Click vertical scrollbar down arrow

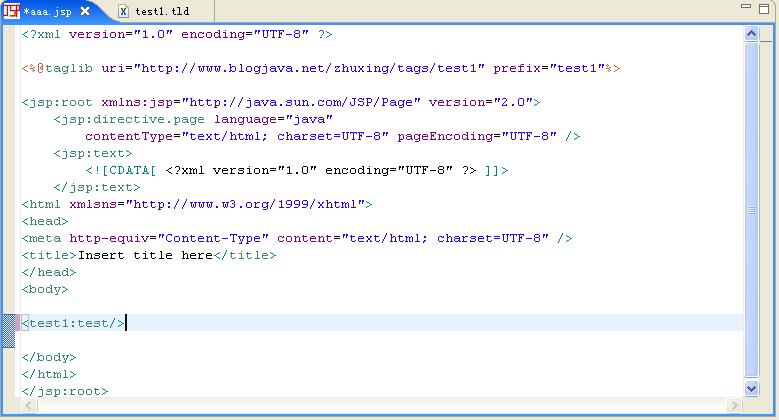coord(751,389)
